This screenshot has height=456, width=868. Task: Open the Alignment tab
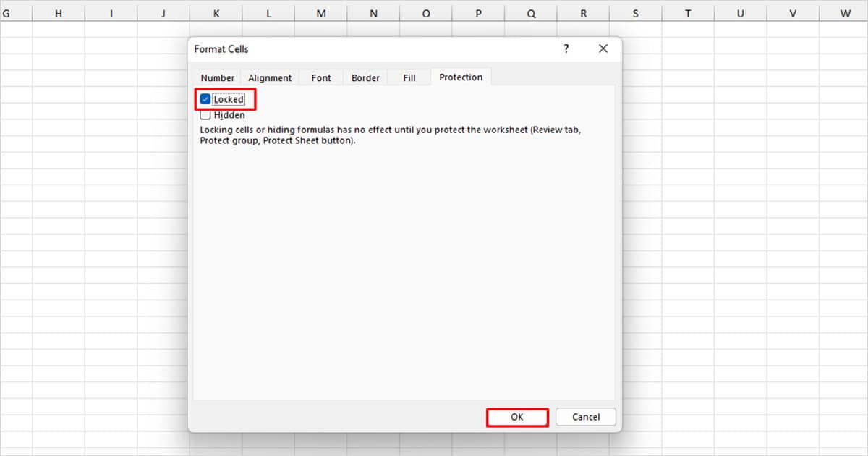[269, 77]
